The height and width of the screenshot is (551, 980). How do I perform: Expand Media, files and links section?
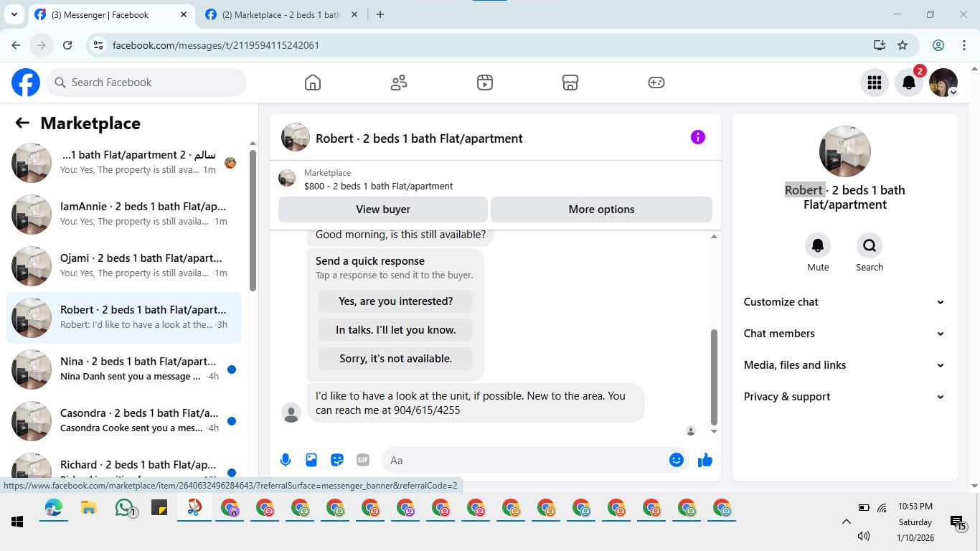click(844, 365)
